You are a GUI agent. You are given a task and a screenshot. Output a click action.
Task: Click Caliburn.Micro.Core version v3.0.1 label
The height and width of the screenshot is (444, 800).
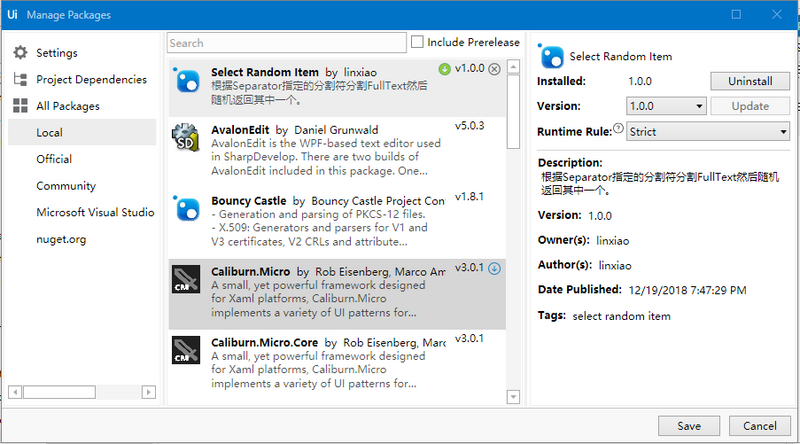pos(469,338)
